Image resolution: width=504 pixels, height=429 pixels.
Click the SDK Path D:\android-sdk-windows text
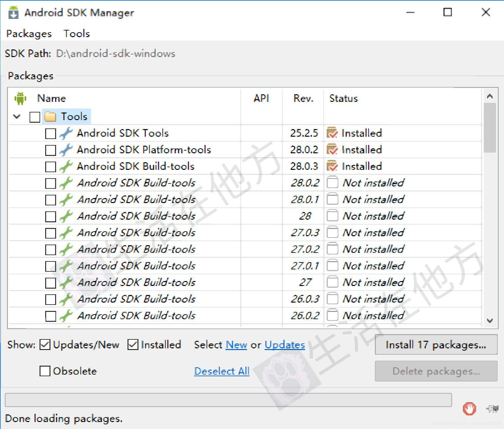116,53
